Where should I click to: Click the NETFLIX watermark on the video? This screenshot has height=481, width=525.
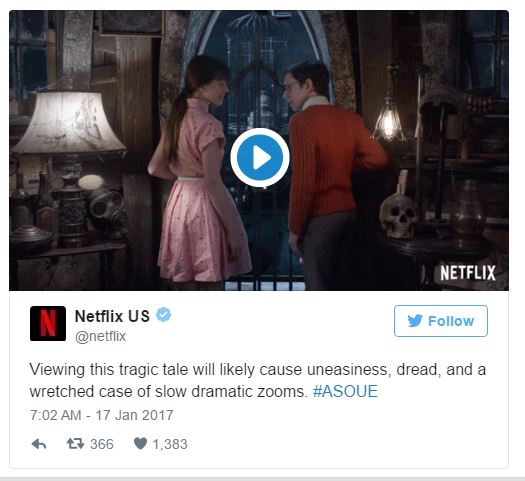click(468, 273)
